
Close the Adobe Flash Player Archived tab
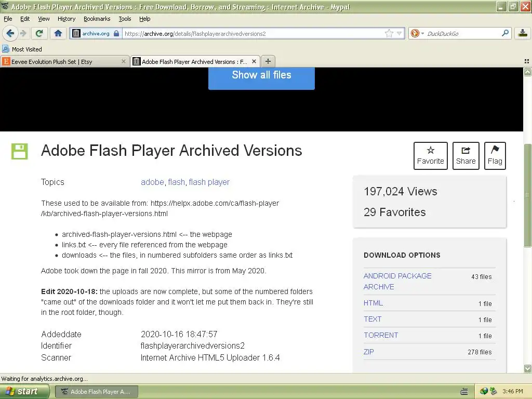pyautogui.click(x=254, y=61)
